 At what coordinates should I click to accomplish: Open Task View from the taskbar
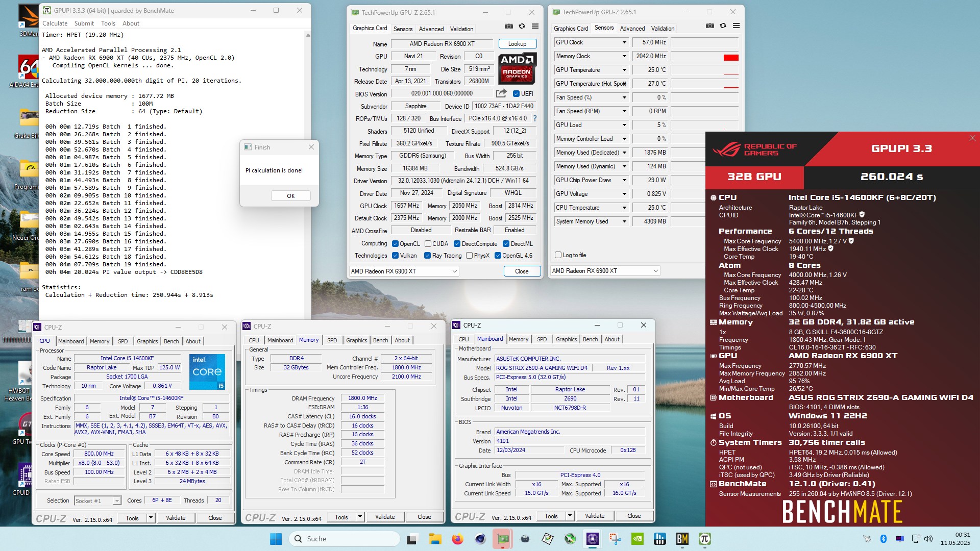(412, 539)
